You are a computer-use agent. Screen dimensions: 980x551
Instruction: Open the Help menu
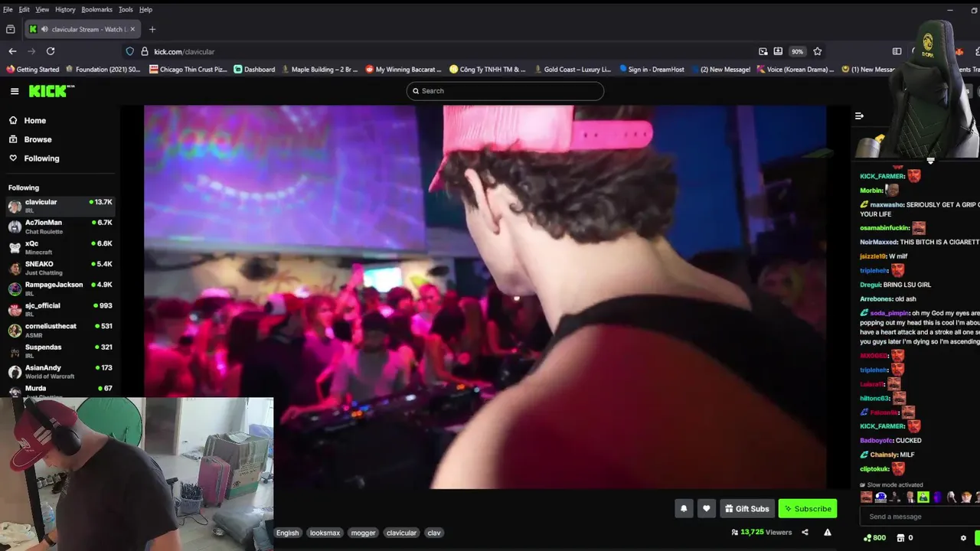click(x=145, y=9)
